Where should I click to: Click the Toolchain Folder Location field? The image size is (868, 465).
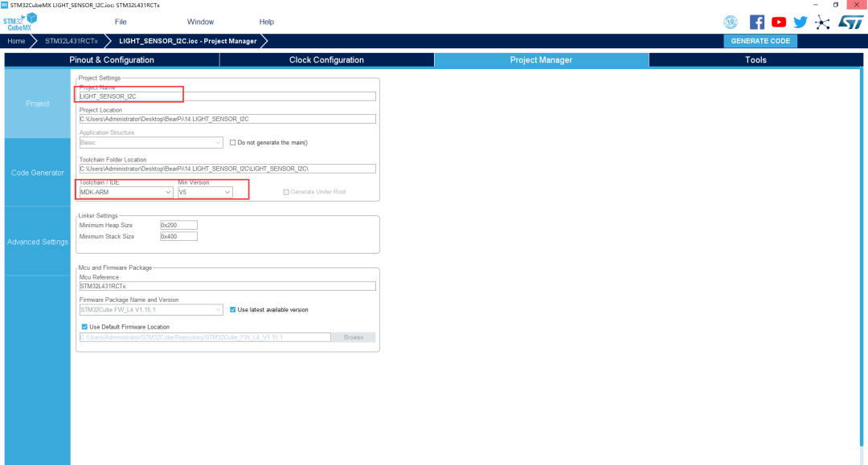(227, 169)
